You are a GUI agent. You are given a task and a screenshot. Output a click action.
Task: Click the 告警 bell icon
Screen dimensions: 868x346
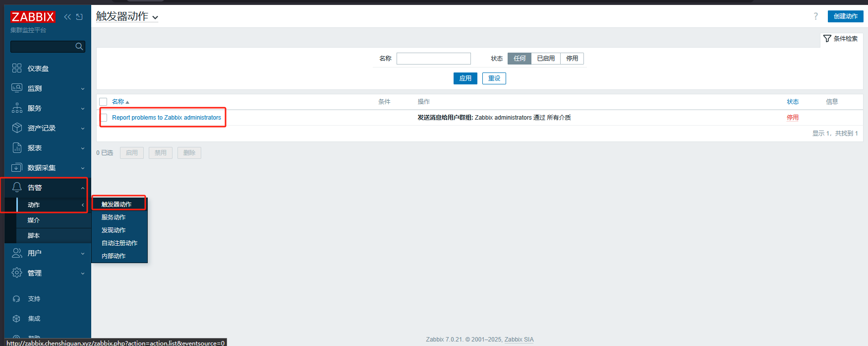click(x=17, y=187)
